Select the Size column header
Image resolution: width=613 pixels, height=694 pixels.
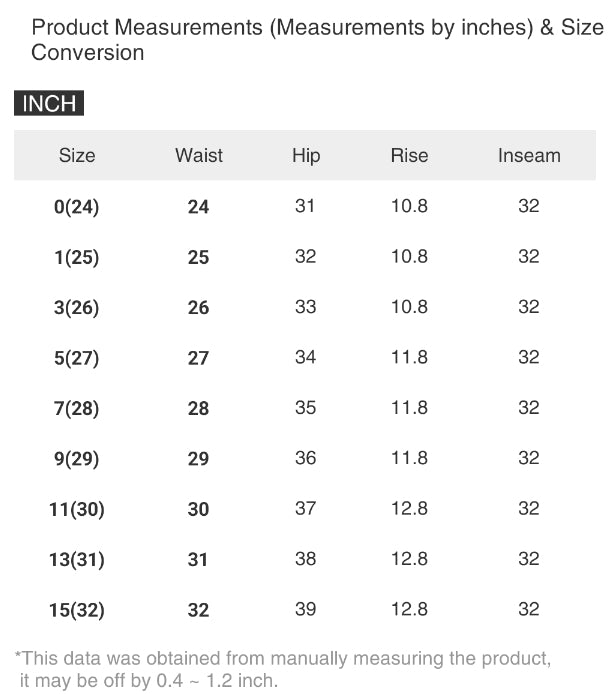[77, 156]
